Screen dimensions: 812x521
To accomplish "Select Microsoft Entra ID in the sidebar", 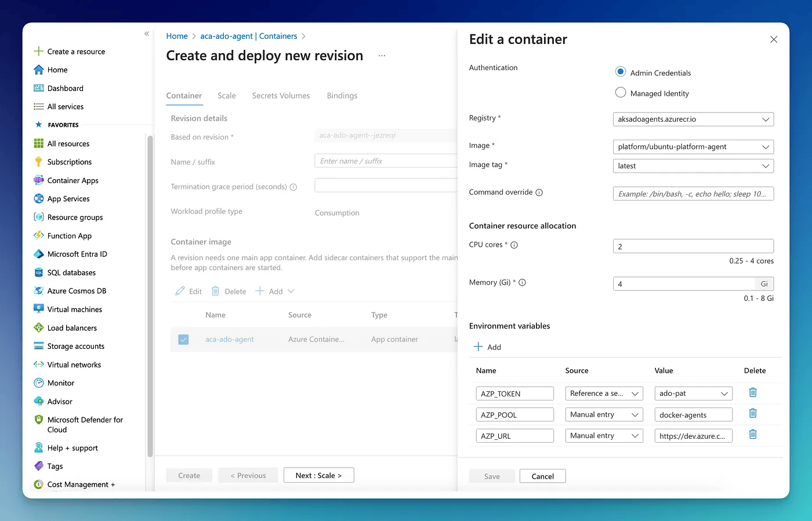I will (x=77, y=254).
